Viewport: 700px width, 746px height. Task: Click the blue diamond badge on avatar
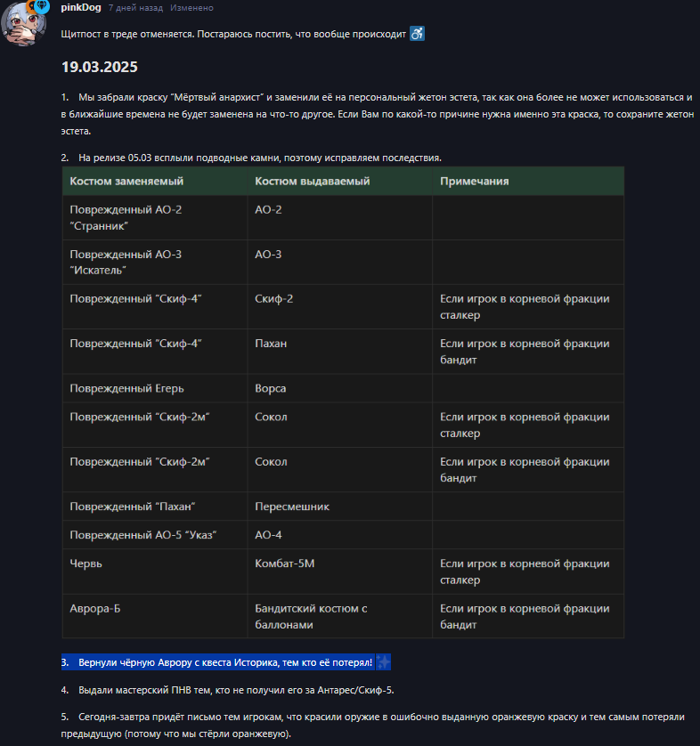(43, 5)
